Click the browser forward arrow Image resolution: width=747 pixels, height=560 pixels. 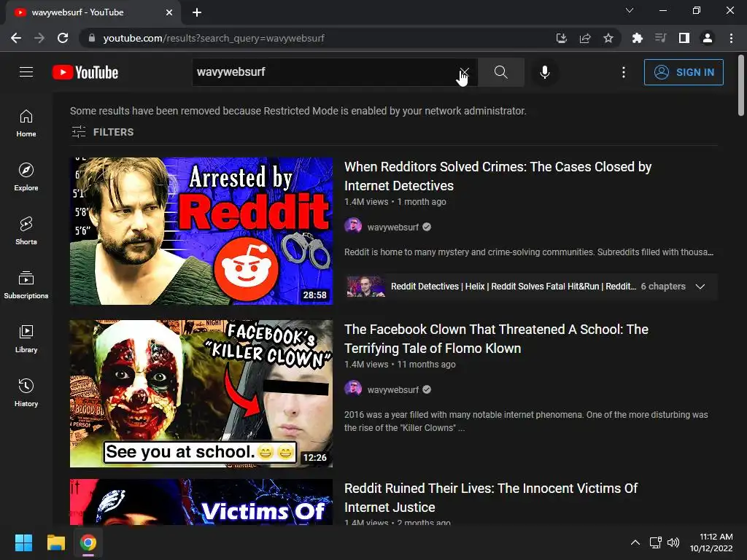(39, 38)
